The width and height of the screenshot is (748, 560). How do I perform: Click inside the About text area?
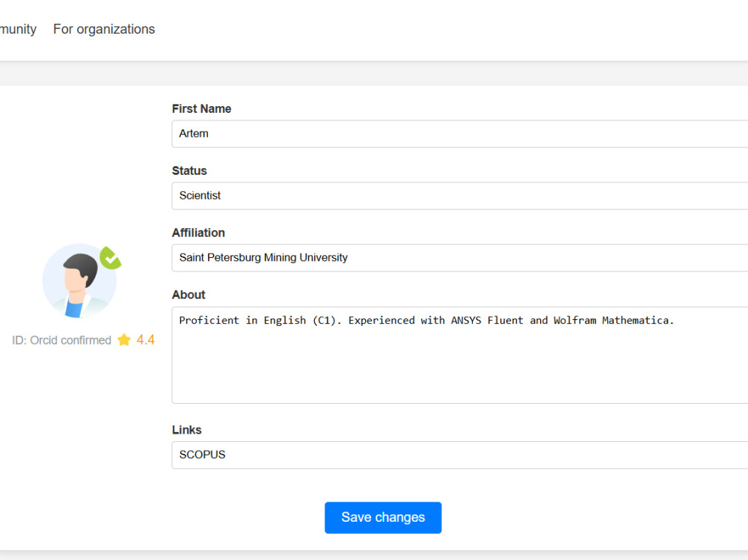(460, 355)
